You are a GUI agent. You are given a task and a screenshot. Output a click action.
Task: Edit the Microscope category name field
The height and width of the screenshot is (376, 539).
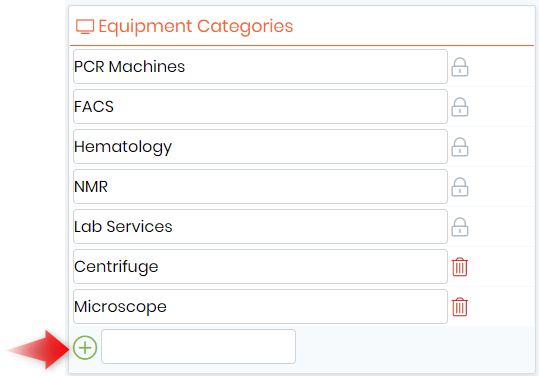click(260, 307)
